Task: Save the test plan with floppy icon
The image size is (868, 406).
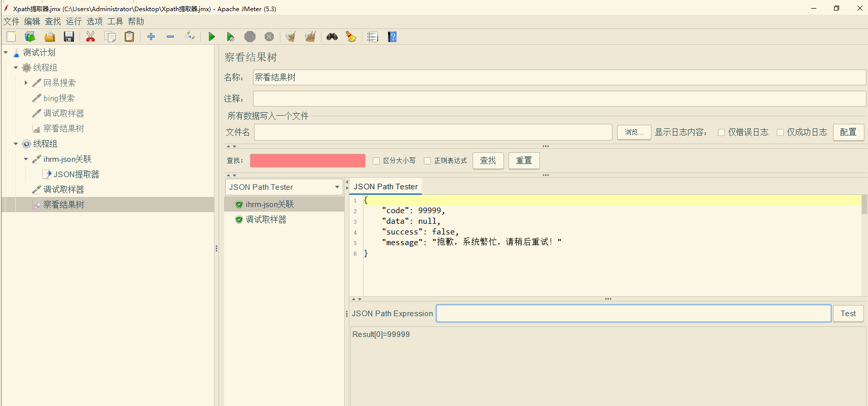Action: pyautogui.click(x=69, y=37)
